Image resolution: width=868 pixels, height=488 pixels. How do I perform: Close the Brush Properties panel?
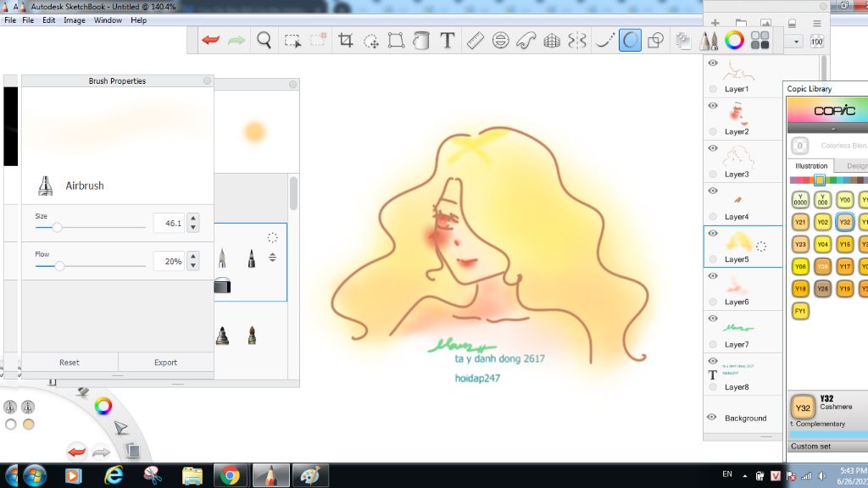pos(207,80)
